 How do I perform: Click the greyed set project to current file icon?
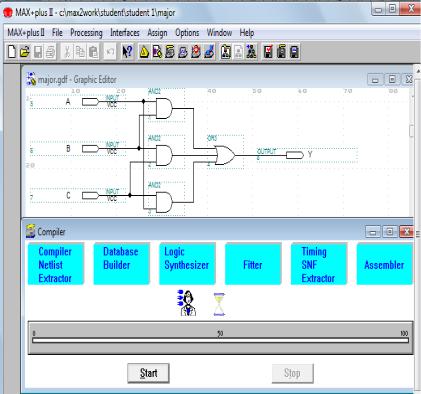click(x=238, y=52)
